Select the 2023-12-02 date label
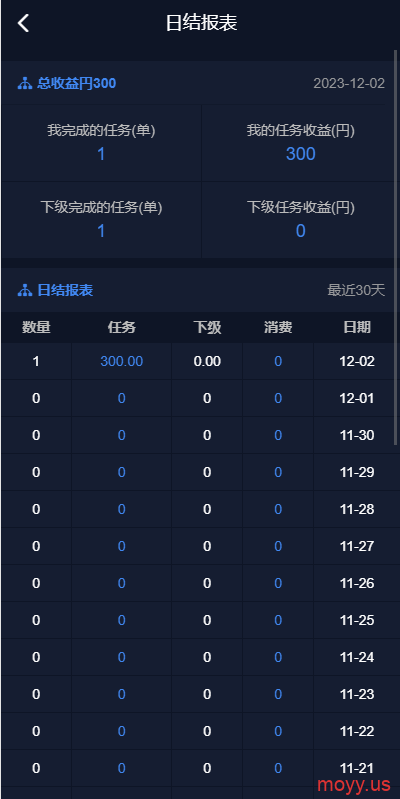400x799 pixels. pos(349,84)
